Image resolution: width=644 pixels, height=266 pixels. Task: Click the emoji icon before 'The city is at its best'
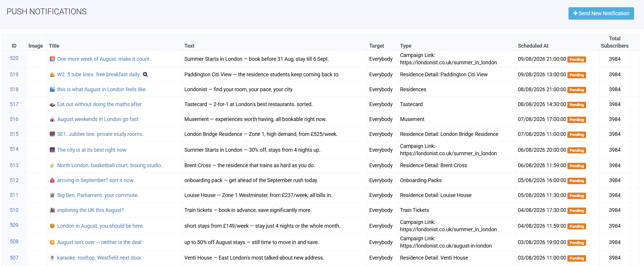point(52,150)
